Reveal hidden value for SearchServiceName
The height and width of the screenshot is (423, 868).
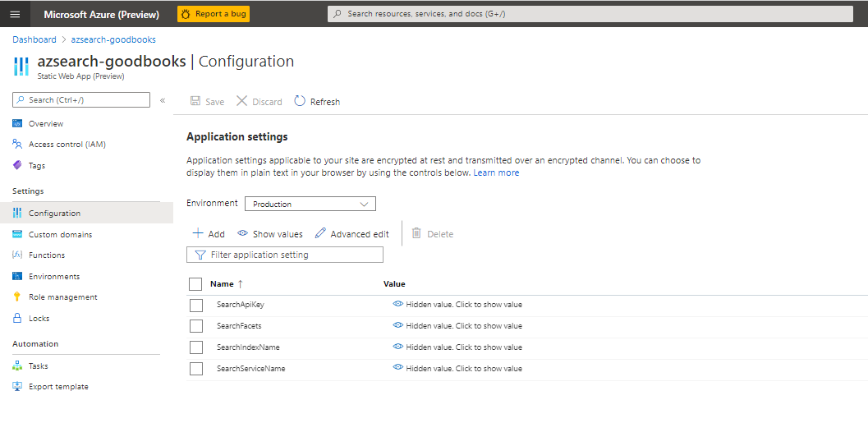pyautogui.click(x=457, y=368)
